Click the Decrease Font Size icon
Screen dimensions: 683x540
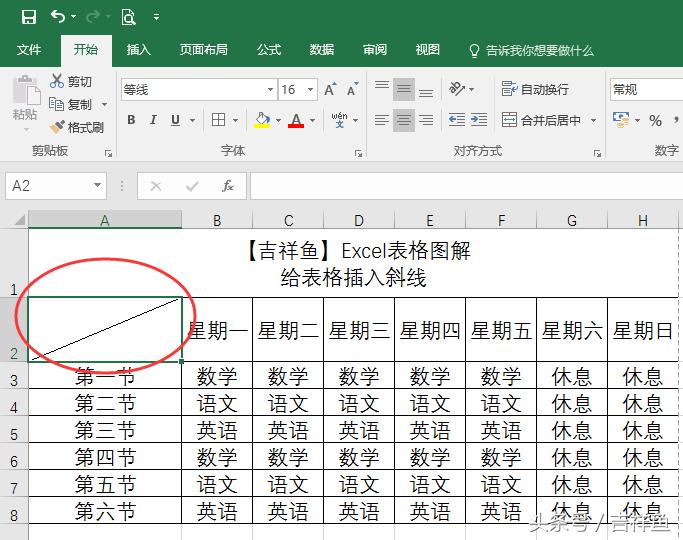click(x=352, y=89)
